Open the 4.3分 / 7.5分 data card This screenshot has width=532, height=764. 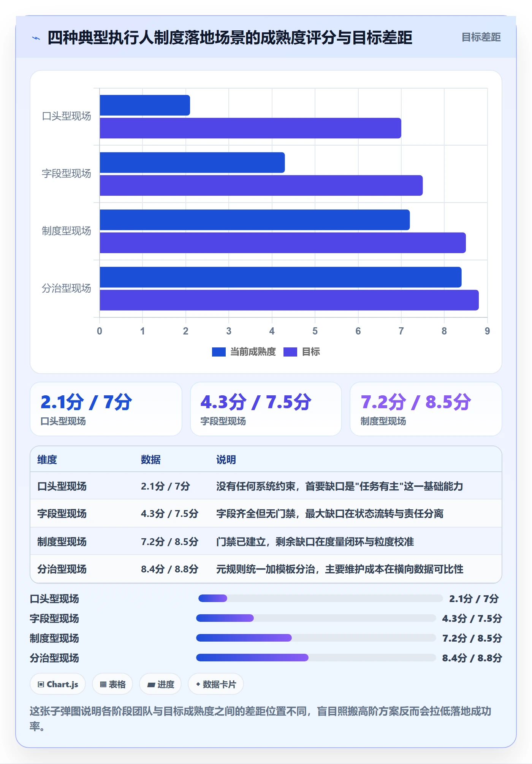[266, 409]
